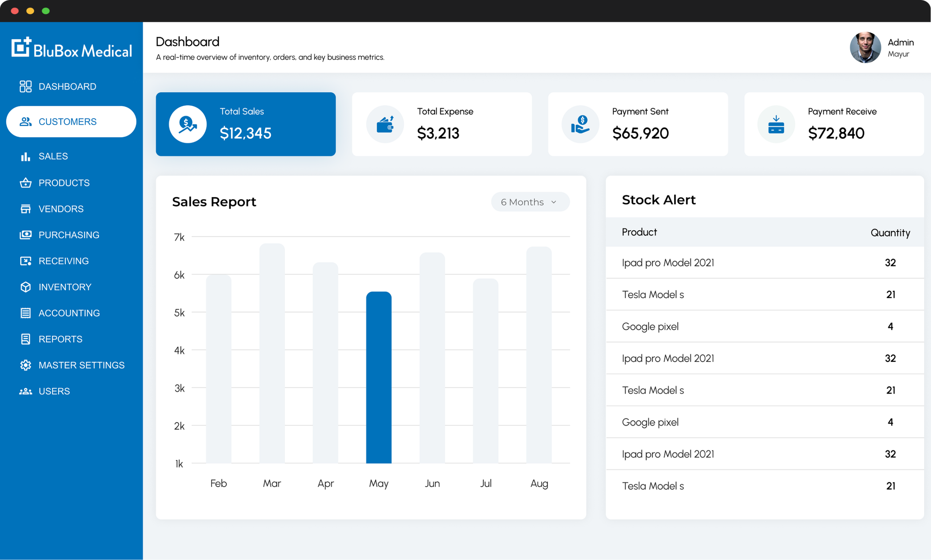Navigate to Reports in sidebar
This screenshot has width=931, height=560.
click(60, 339)
